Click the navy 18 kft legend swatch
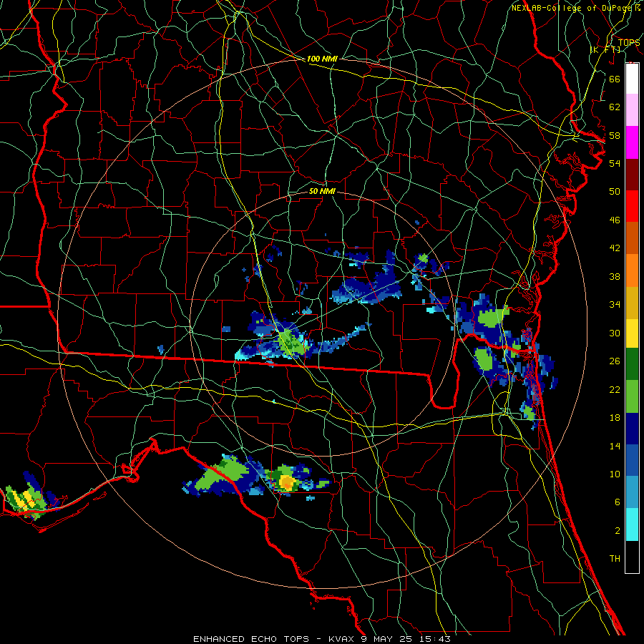This screenshot has width=644, height=644. coord(632,429)
